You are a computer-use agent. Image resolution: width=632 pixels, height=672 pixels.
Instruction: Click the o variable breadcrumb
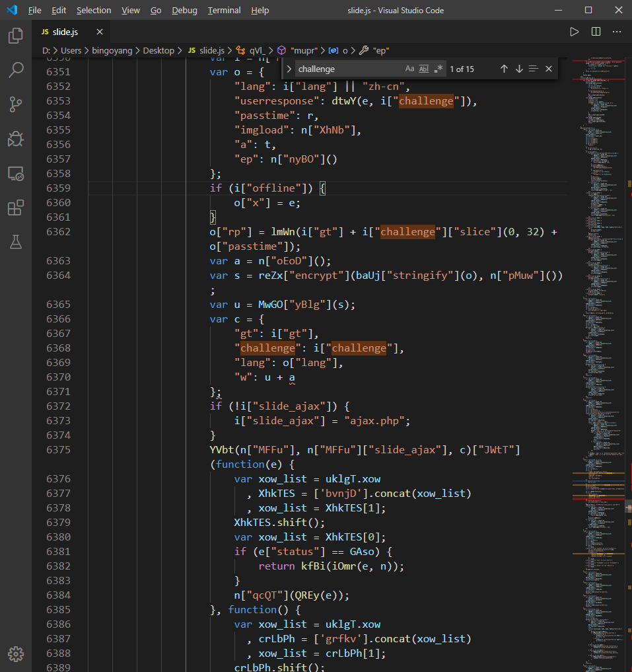coord(345,51)
